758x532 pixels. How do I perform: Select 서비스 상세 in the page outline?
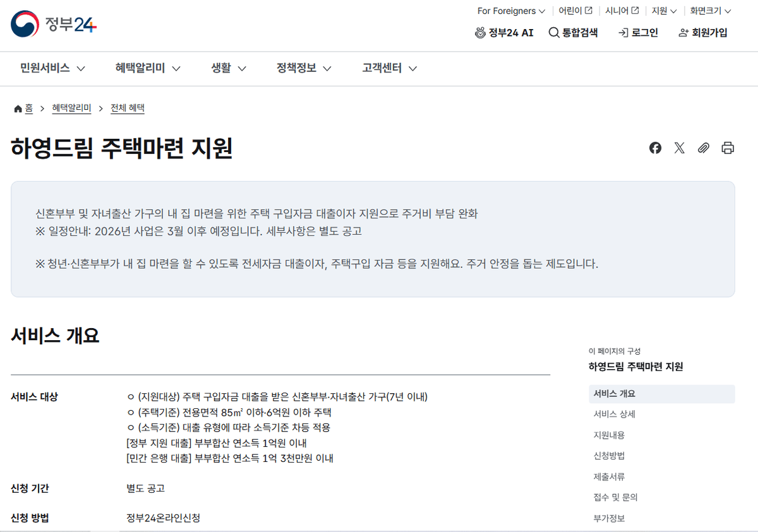pyautogui.click(x=616, y=414)
